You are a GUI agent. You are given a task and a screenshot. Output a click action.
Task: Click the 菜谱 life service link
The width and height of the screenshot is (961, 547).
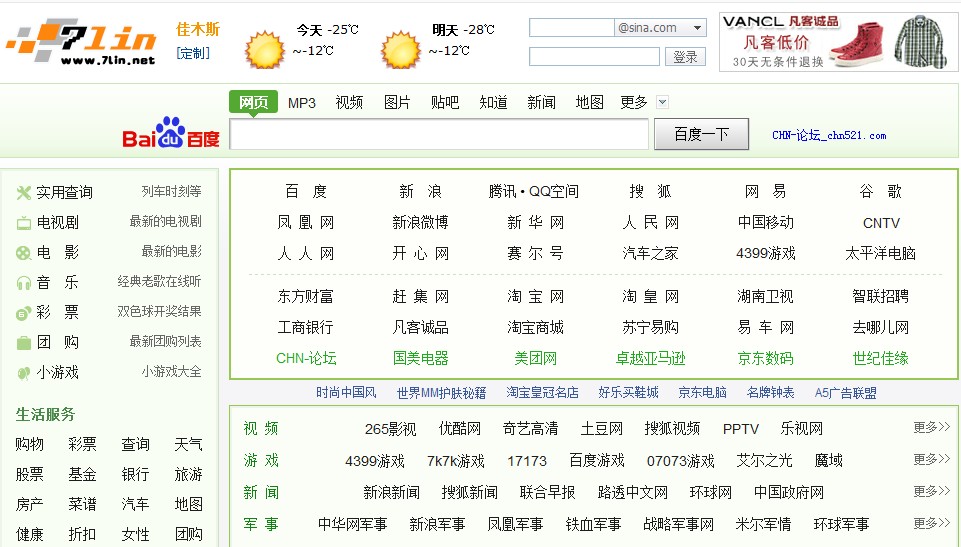click(x=82, y=504)
